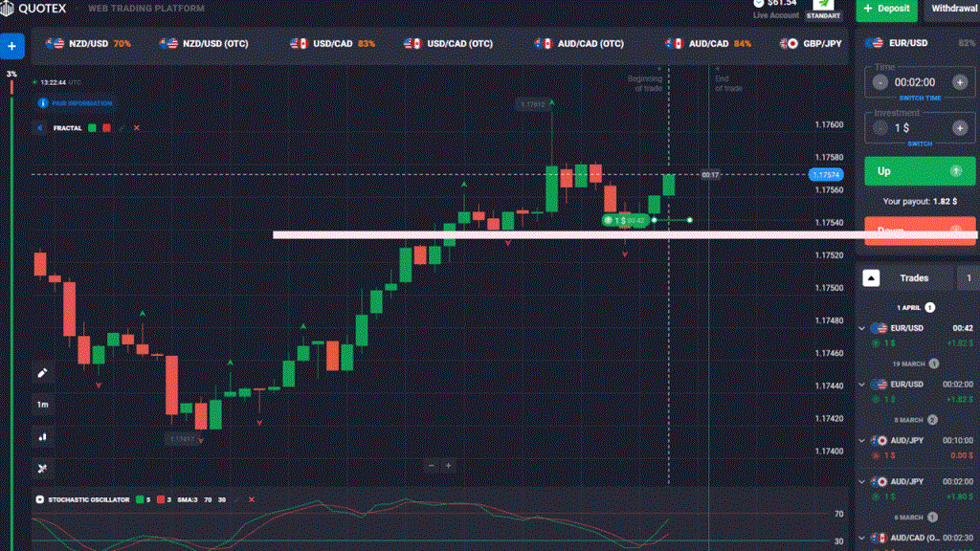Image resolution: width=980 pixels, height=551 pixels.
Task: Collapse the Trades panel with arrow button
Action: pyautogui.click(x=871, y=278)
